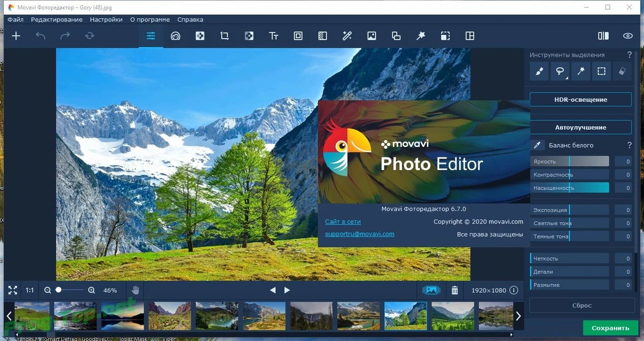Pick the magic wand selection tool

(x=581, y=71)
